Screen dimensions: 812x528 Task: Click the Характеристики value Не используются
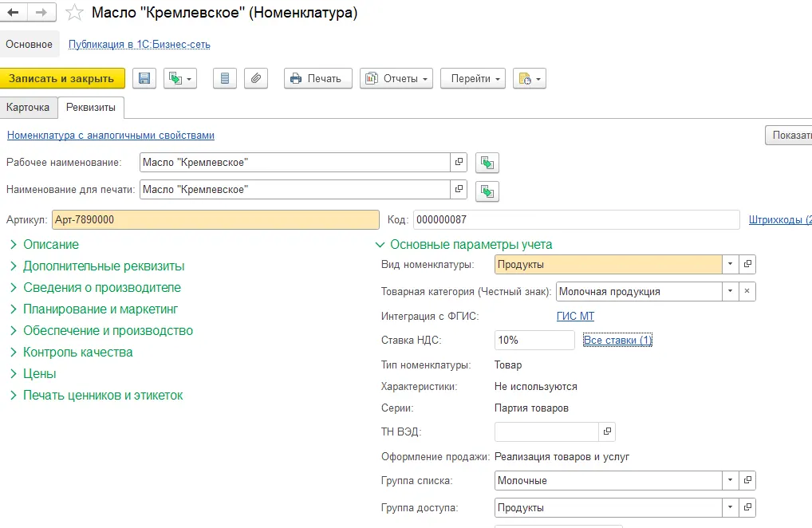[535, 387]
